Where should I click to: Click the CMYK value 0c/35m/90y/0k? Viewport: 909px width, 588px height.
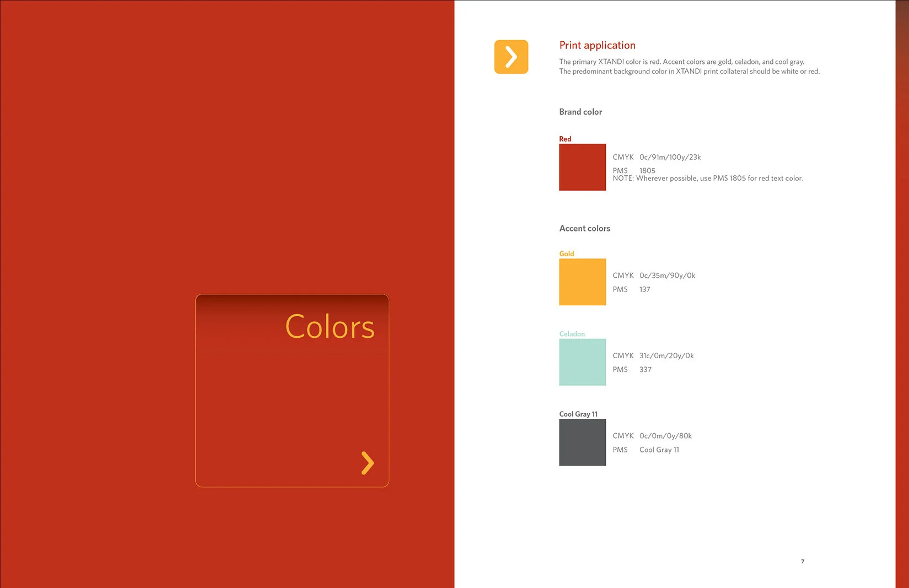coord(667,276)
